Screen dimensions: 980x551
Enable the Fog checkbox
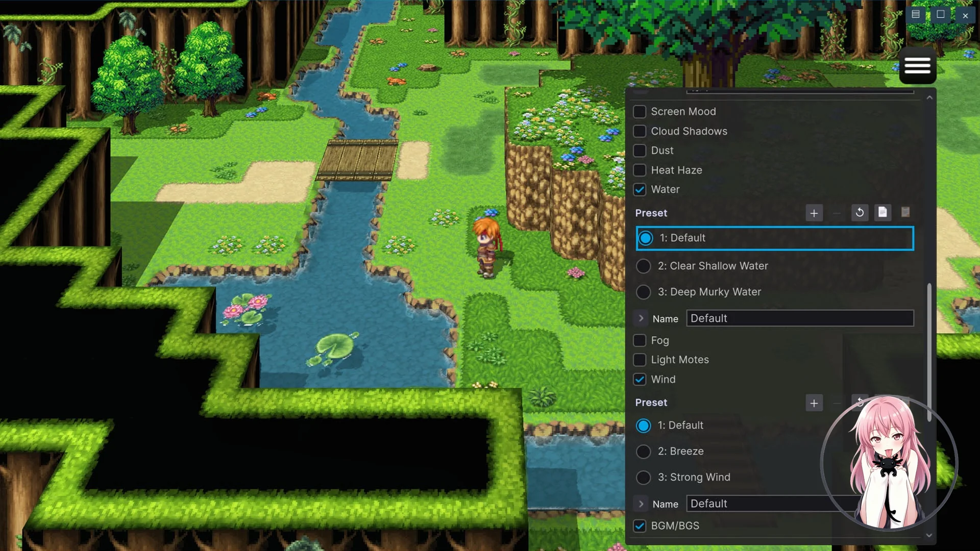[x=640, y=340]
